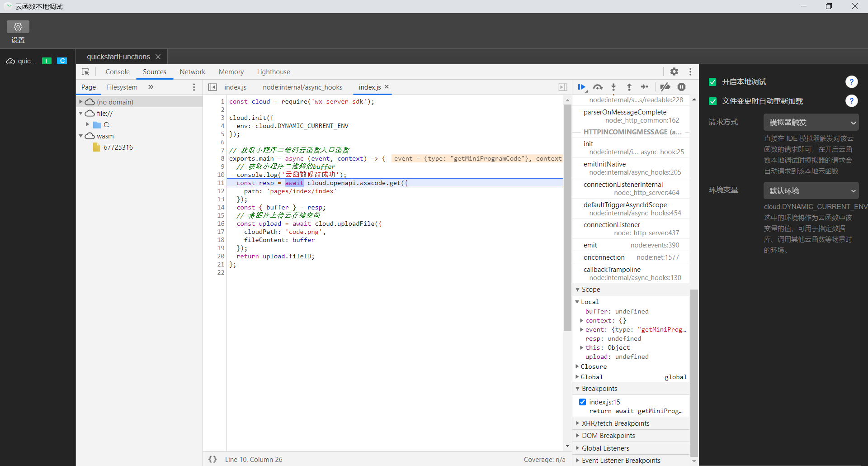Viewport: 868px width, 466px height.
Task: Deactivate all breakpoints icon
Action: point(665,87)
